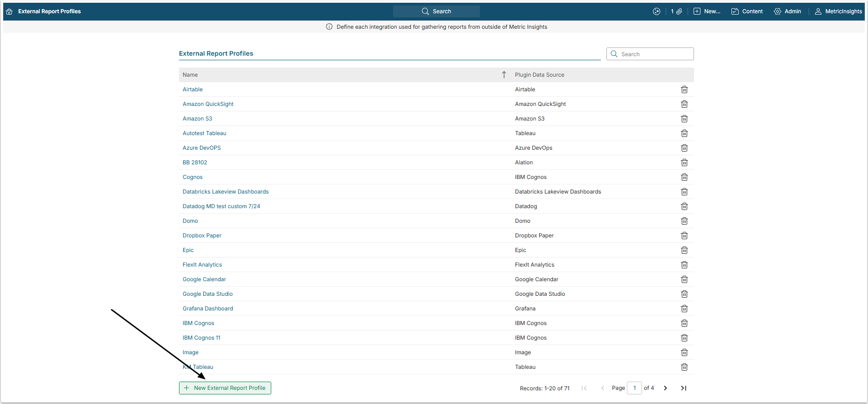This screenshot has height=404, width=868.
Task: Delete the Cognos profile
Action: tap(684, 177)
